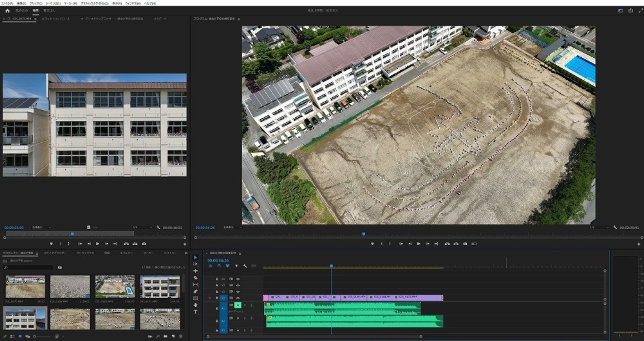
Task: Click the 書き出し workspace button
Action: [x=49, y=10]
